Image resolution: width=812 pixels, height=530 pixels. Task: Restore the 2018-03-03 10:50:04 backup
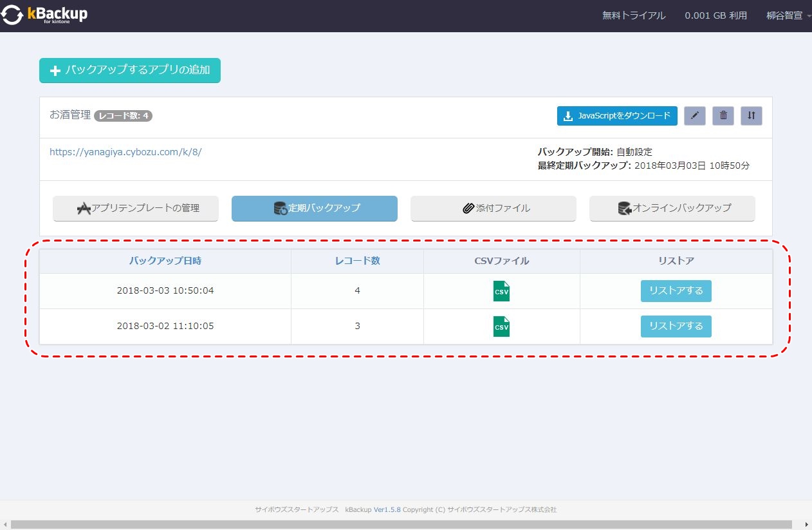tap(676, 291)
